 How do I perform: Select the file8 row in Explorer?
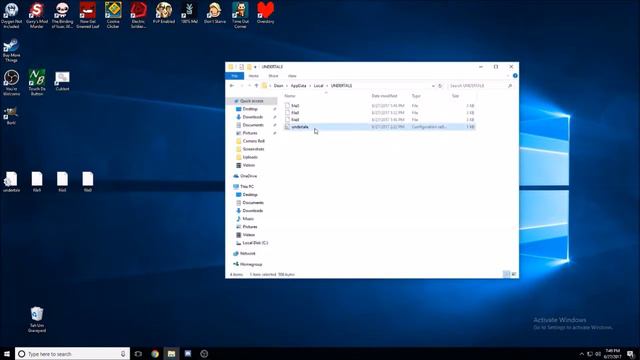380,113
